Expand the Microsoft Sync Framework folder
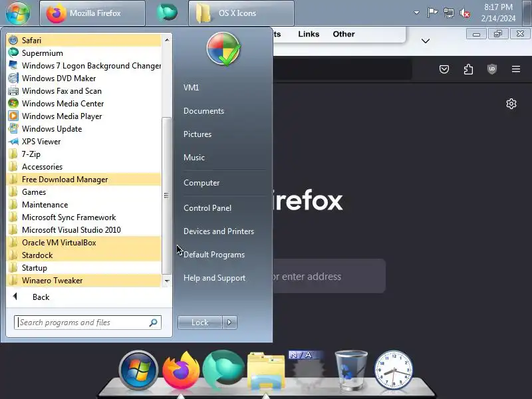532x399 pixels. pos(84,217)
